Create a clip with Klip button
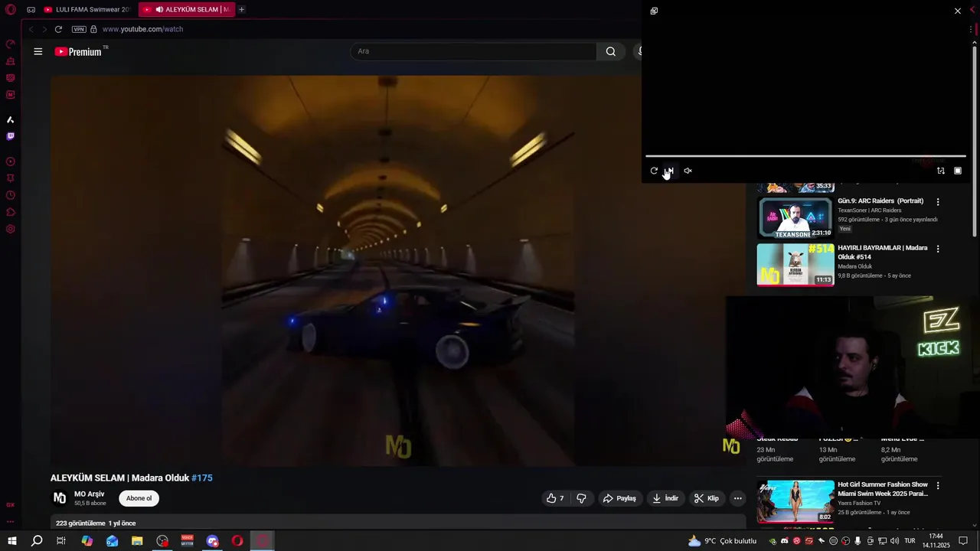The width and height of the screenshot is (980, 551). (707, 498)
